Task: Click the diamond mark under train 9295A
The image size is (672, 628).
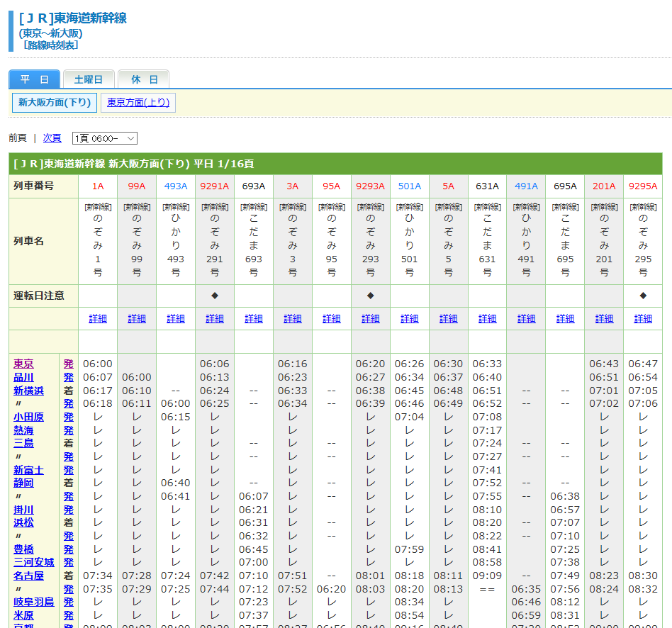Action: [643, 296]
